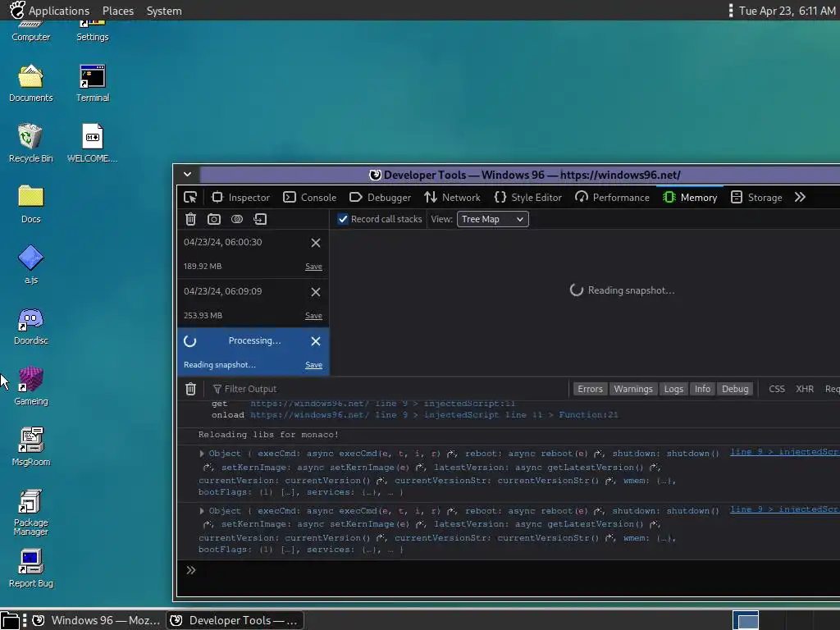This screenshot has width=840, height=630.
Task: Switch to the Performance tab
Action: tap(612, 198)
